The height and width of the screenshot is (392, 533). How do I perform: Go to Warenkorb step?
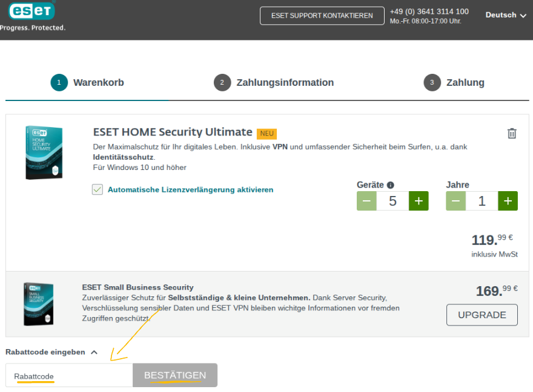click(x=87, y=82)
